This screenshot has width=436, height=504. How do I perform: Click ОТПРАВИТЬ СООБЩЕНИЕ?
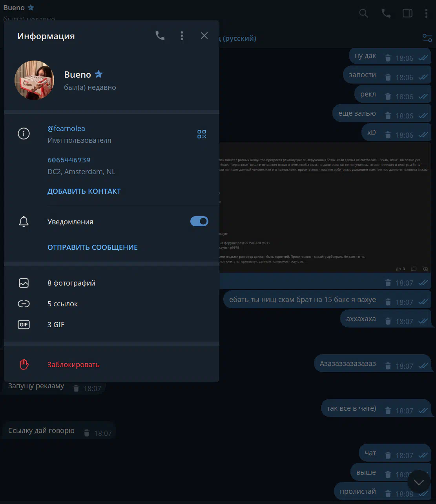pos(93,247)
